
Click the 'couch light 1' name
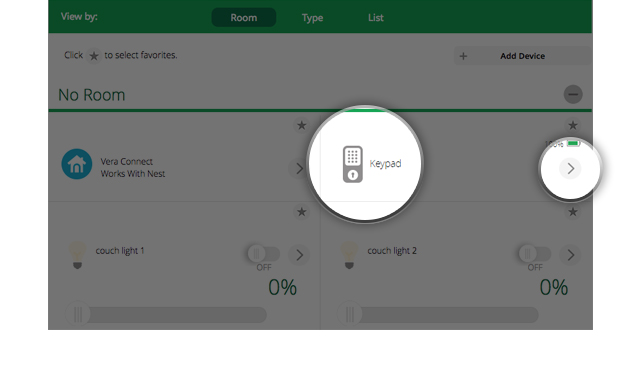click(x=120, y=251)
